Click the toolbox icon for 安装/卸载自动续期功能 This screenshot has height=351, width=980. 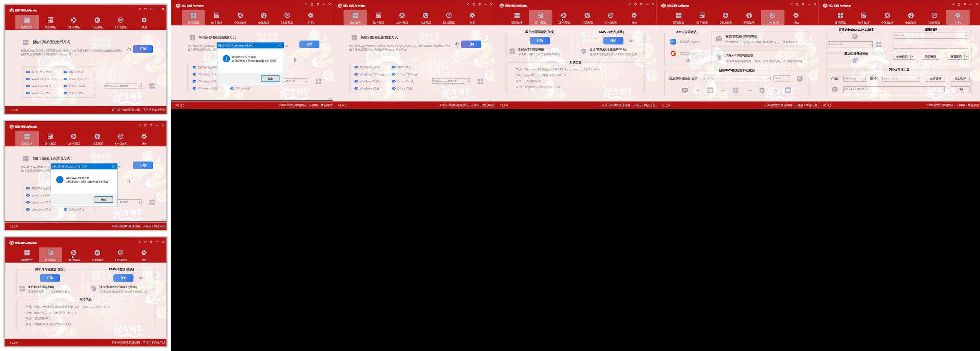pos(719,38)
